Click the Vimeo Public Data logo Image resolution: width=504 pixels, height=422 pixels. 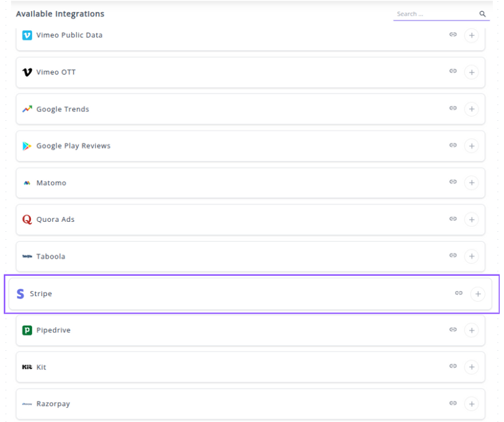click(x=27, y=35)
